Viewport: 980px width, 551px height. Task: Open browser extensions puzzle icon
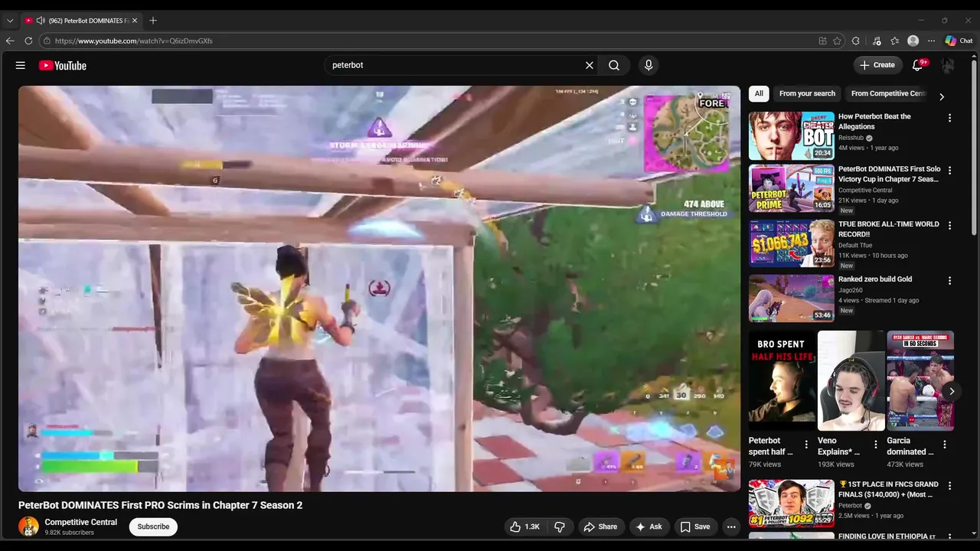pyautogui.click(x=856, y=41)
